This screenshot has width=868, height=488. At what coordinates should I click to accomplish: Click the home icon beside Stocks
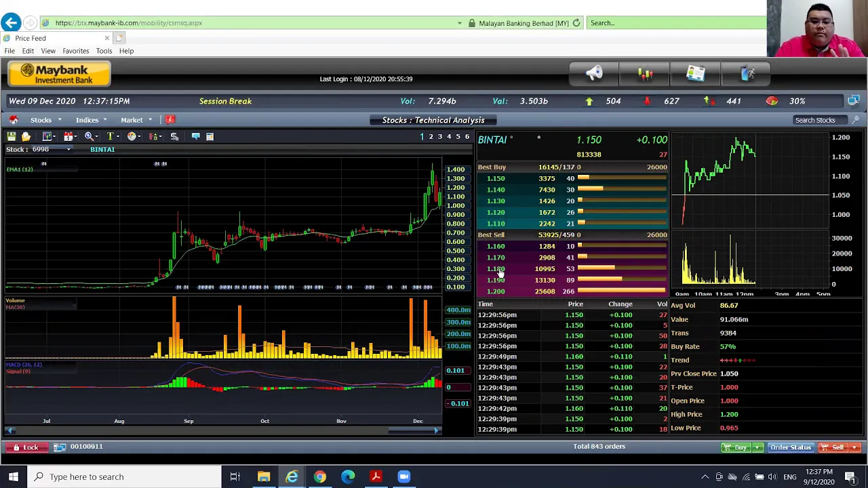point(13,120)
